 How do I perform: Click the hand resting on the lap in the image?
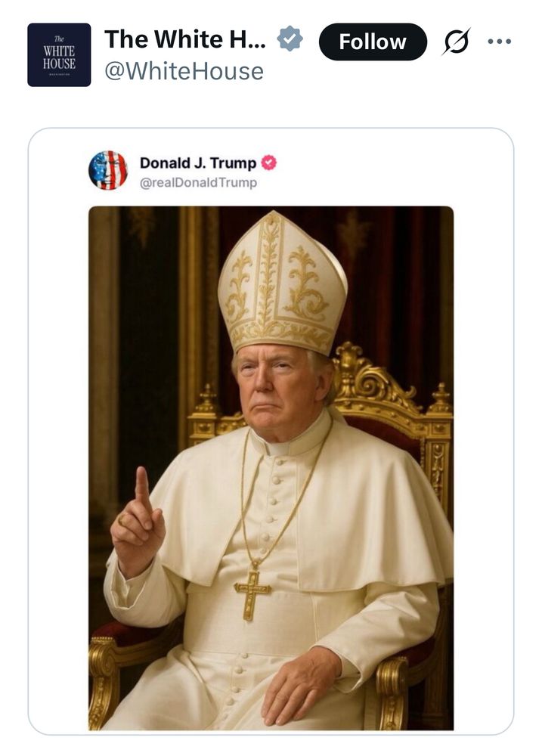coord(300,684)
